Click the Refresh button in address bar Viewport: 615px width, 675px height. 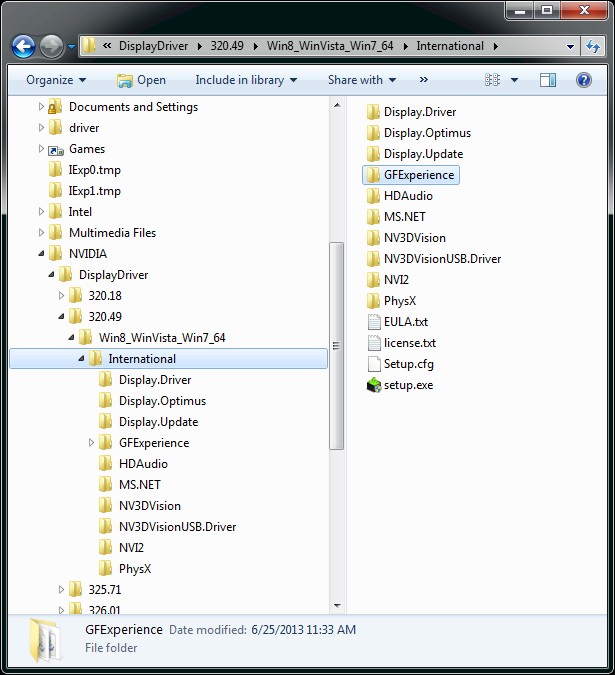593,46
